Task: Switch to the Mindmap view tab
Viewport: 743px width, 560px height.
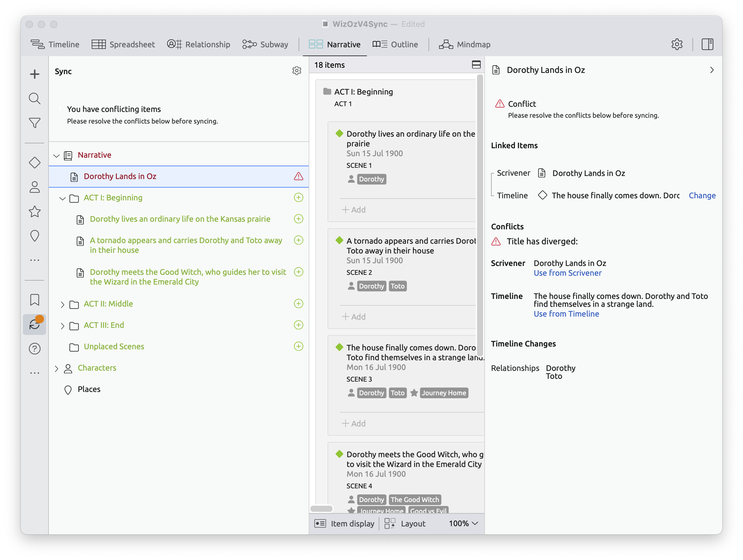Action: pyautogui.click(x=464, y=44)
